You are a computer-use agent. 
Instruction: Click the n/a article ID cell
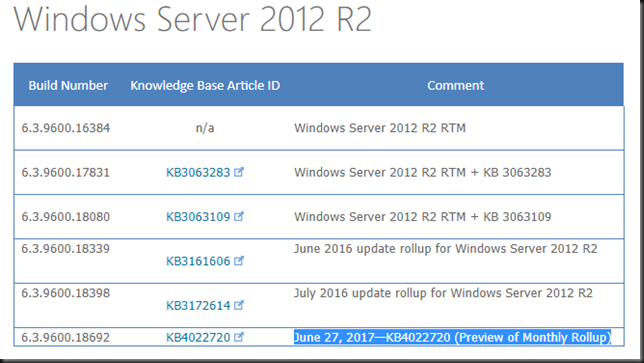point(205,128)
